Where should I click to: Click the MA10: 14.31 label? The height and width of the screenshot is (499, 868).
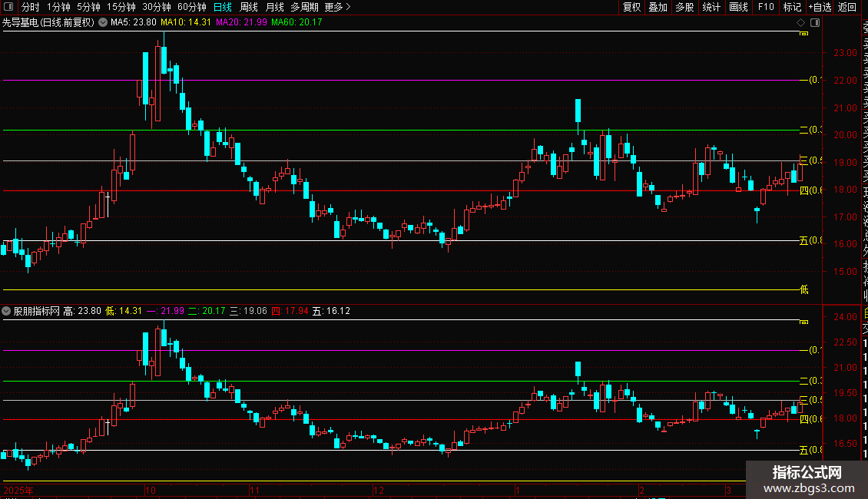tap(186, 23)
